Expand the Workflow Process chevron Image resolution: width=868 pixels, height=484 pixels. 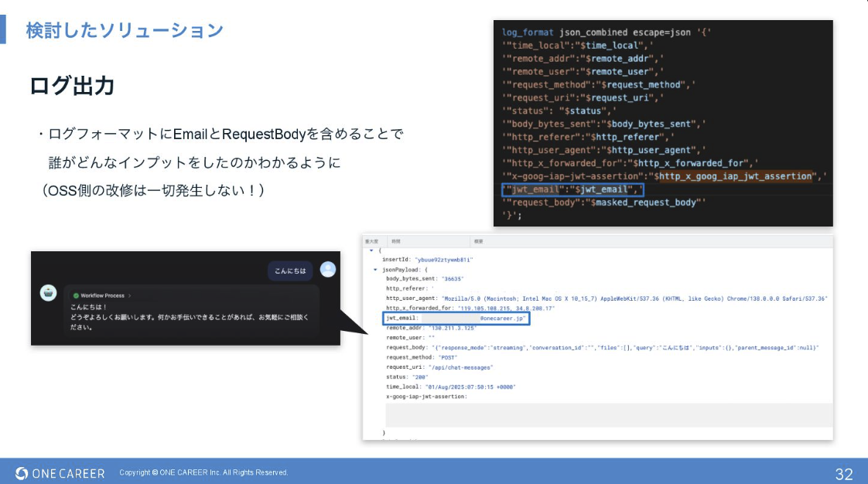pos(130,295)
